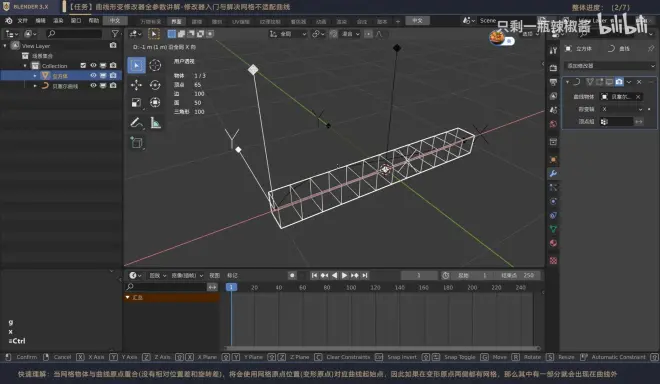Open the Modifier properties wrench tab
Image resolution: width=660 pixels, height=384 pixels.
(554, 173)
